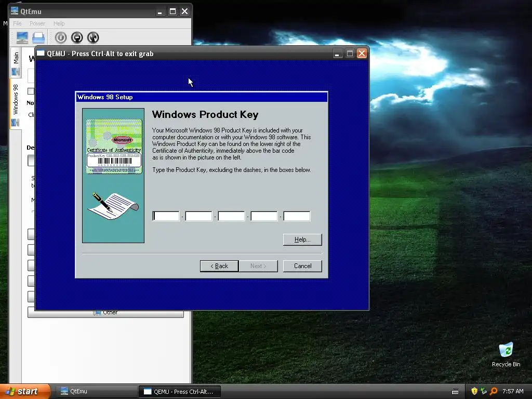
Task: Click the greyed-out Next > button
Action: point(258,266)
